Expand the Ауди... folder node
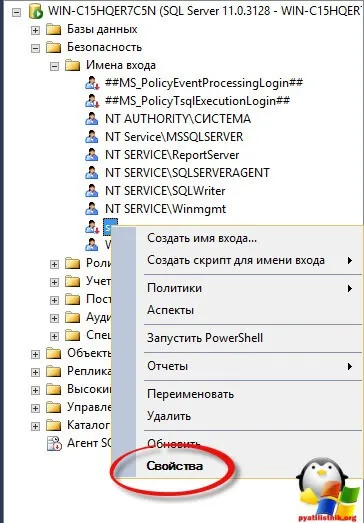 tap(54, 319)
